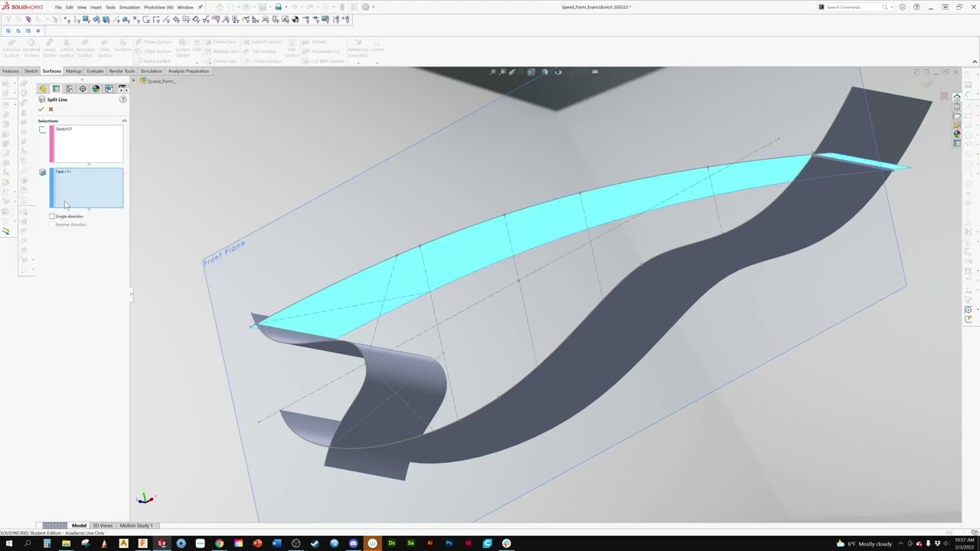Expand Search Commands dropdown arrow
The width and height of the screenshot is (980, 551).
[893, 7]
